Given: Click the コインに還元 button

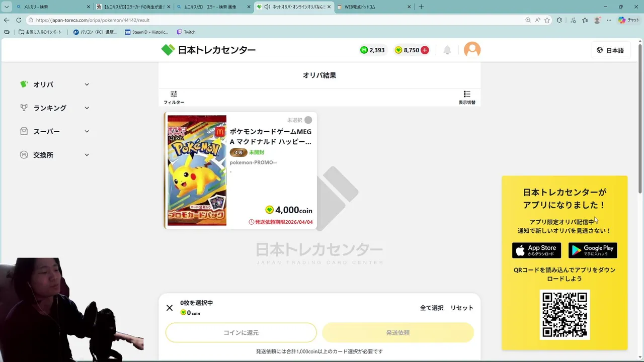Looking at the screenshot, I should click(x=241, y=332).
